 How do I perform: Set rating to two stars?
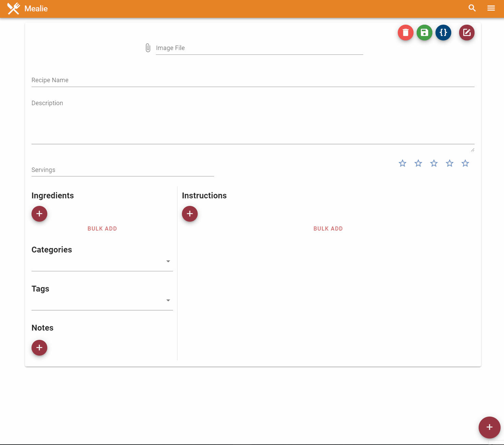[418, 163]
